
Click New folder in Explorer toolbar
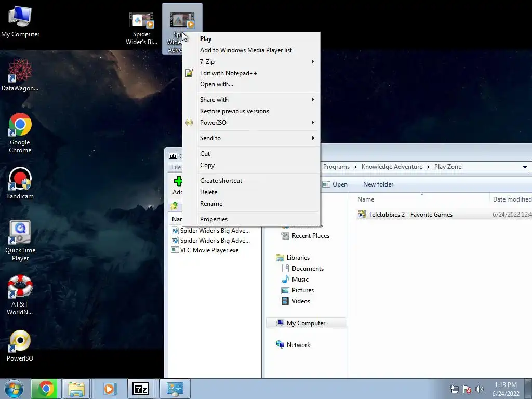[378, 184]
